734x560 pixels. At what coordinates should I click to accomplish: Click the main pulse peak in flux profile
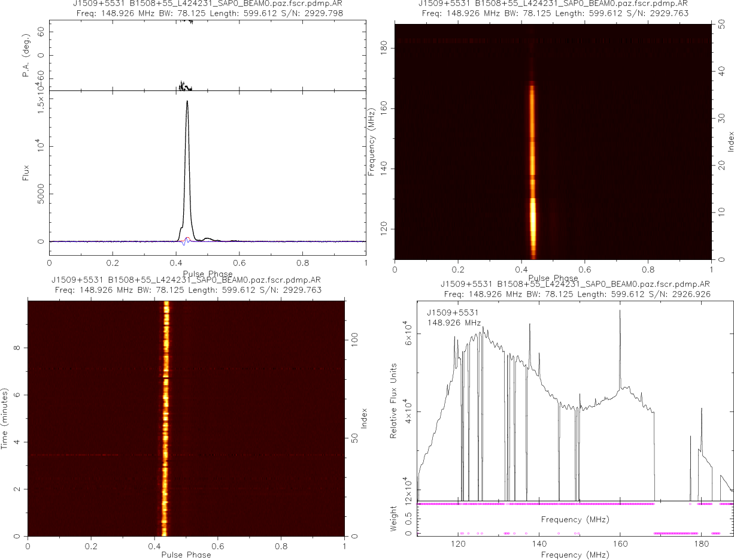(187, 103)
